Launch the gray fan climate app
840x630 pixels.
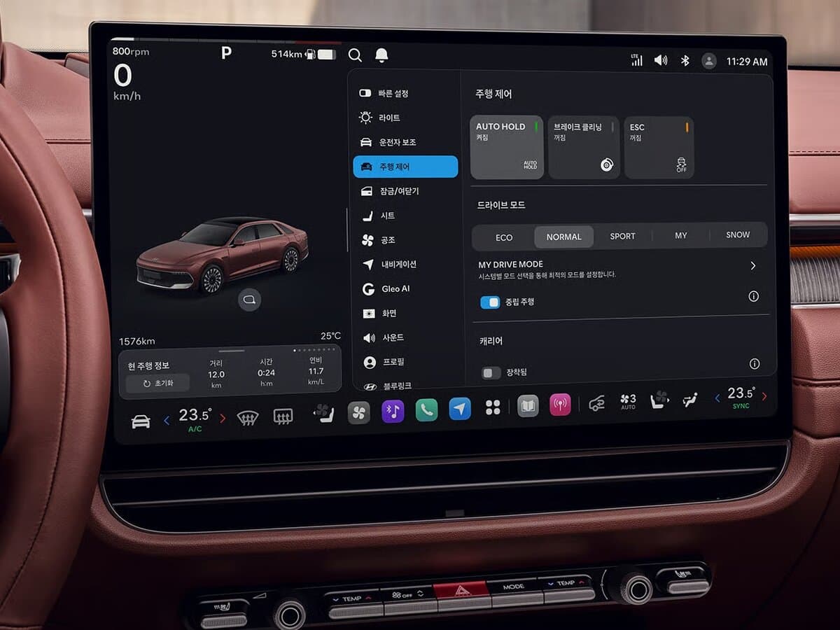coord(358,412)
